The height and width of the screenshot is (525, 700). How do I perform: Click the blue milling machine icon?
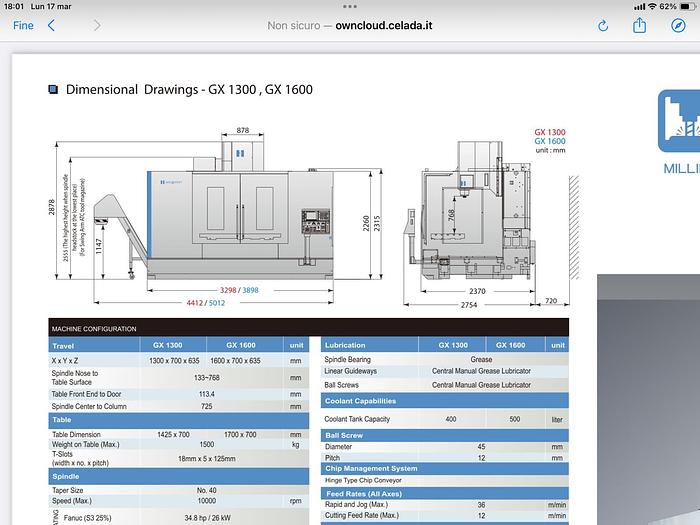679,120
